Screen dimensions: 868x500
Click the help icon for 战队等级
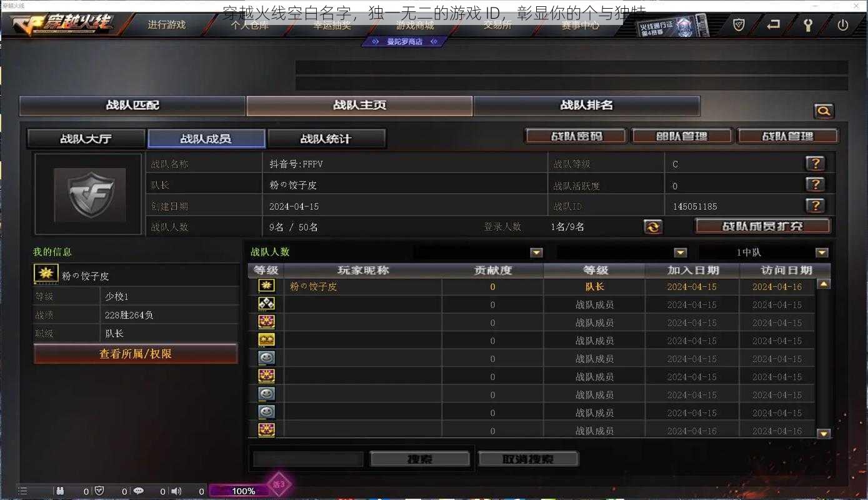pos(815,164)
